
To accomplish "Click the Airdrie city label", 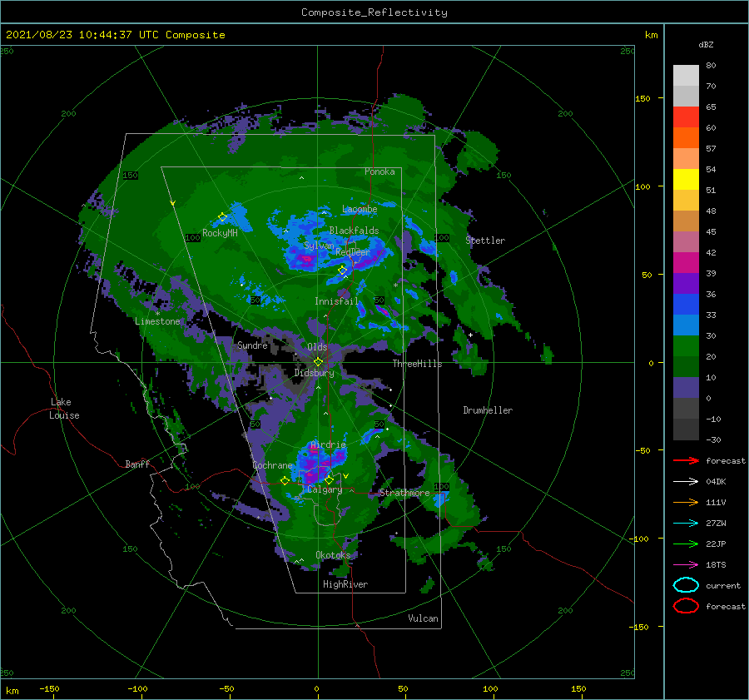I will coord(328,444).
